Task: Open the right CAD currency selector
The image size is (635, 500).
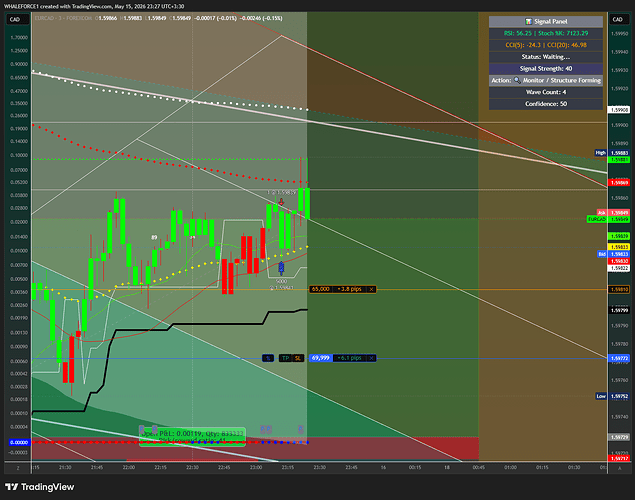Action: click(x=617, y=19)
